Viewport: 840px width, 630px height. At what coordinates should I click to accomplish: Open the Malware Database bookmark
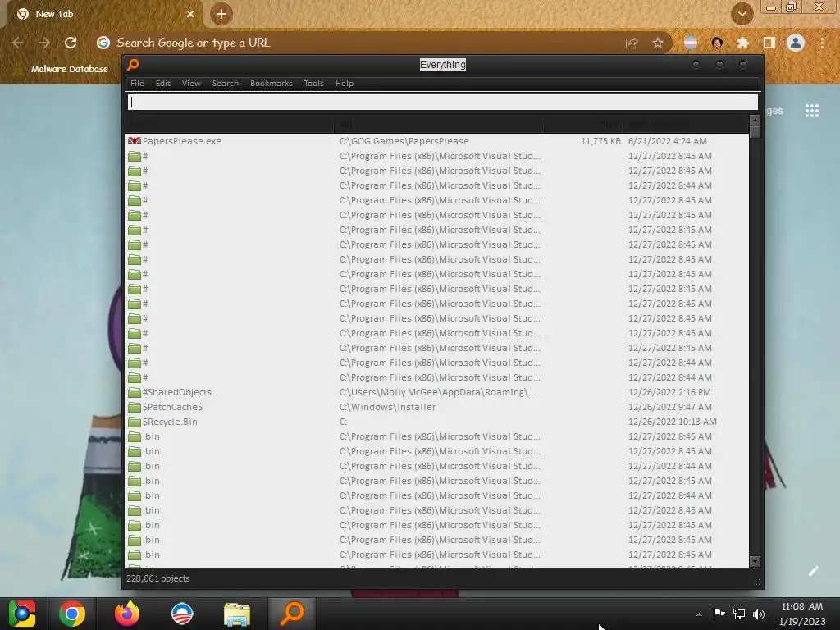point(62,69)
